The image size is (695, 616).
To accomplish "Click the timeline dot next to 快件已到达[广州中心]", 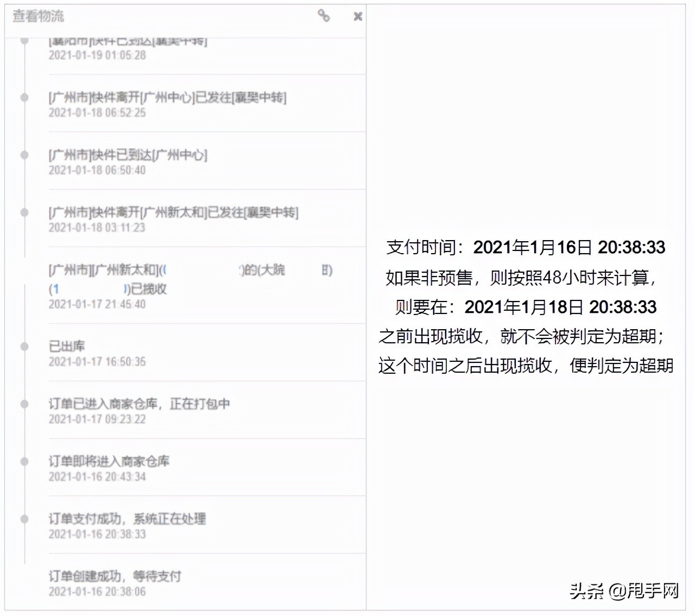I will click(x=23, y=155).
